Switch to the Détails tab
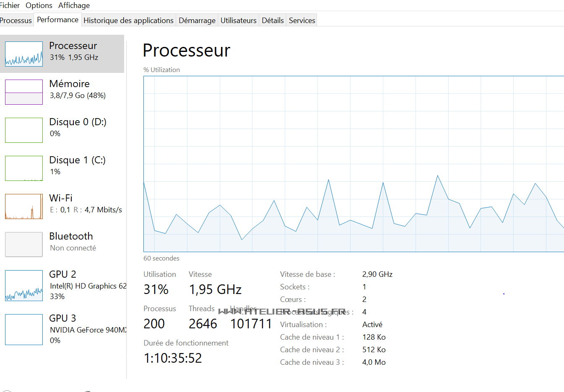 point(273,21)
